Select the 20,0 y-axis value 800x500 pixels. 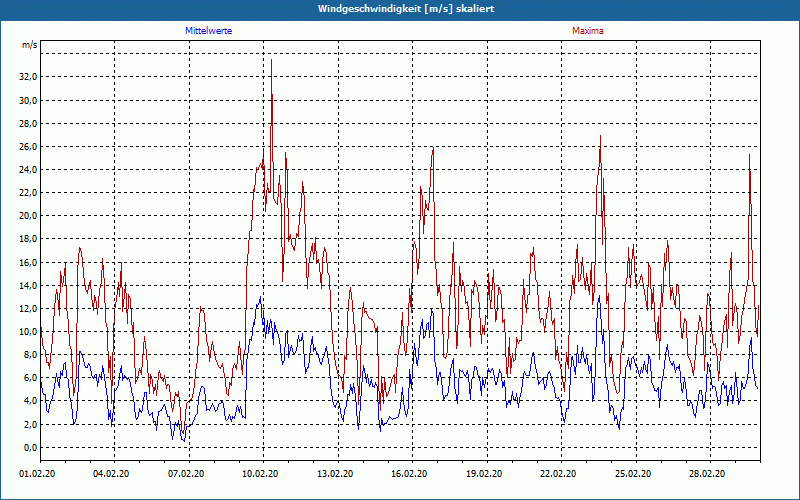[29, 216]
